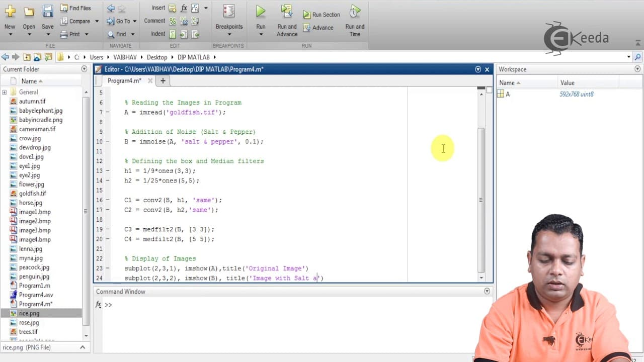The width and height of the screenshot is (644, 362).
Task: Run the script with green Run arrow
Action: click(x=261, y=11)
